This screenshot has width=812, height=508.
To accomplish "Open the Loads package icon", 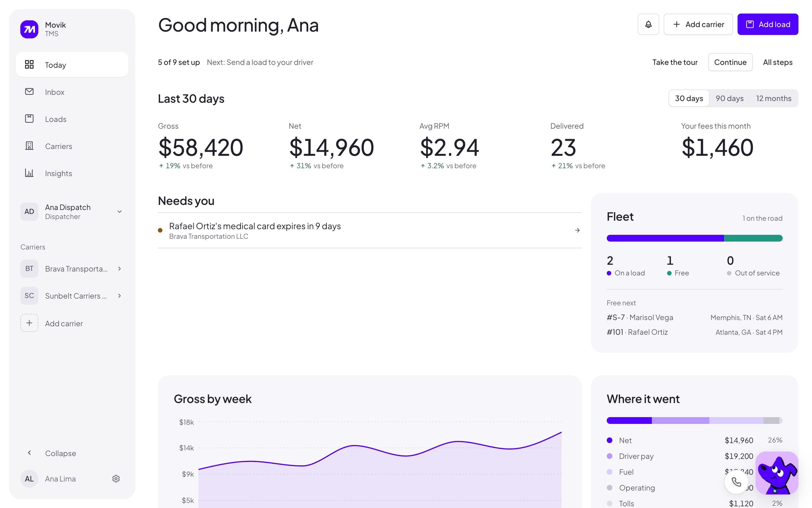I will pos(29,119).
